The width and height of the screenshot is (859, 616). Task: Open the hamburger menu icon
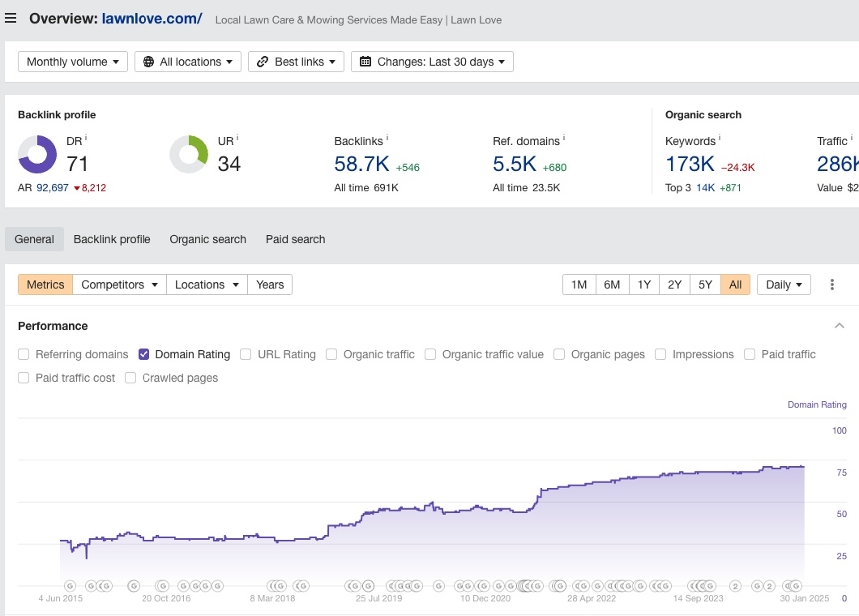tap(11, 19)
